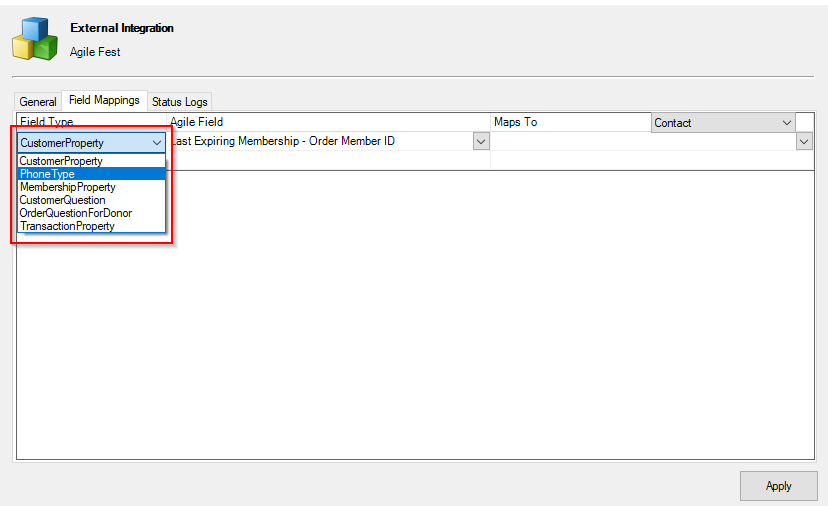828x506 pixels.
Task: Click the empty Maps To cell in first row
Action: (643, 142)
